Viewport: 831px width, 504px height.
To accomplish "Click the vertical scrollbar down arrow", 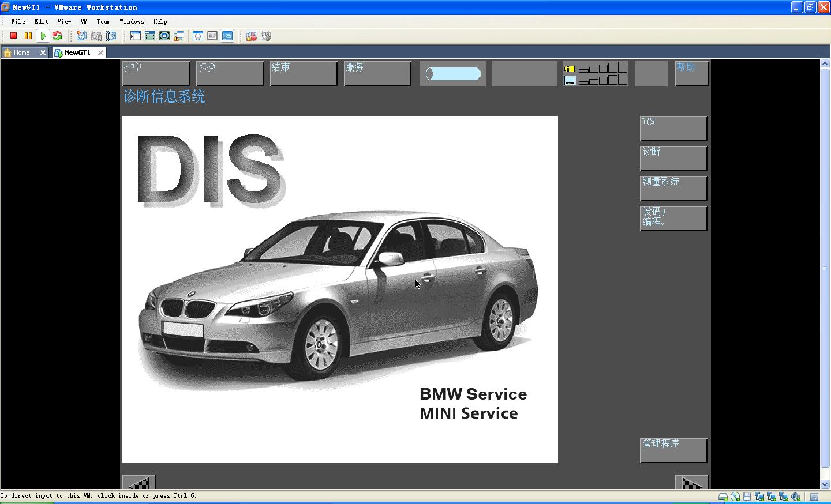I will coord(825,484).
